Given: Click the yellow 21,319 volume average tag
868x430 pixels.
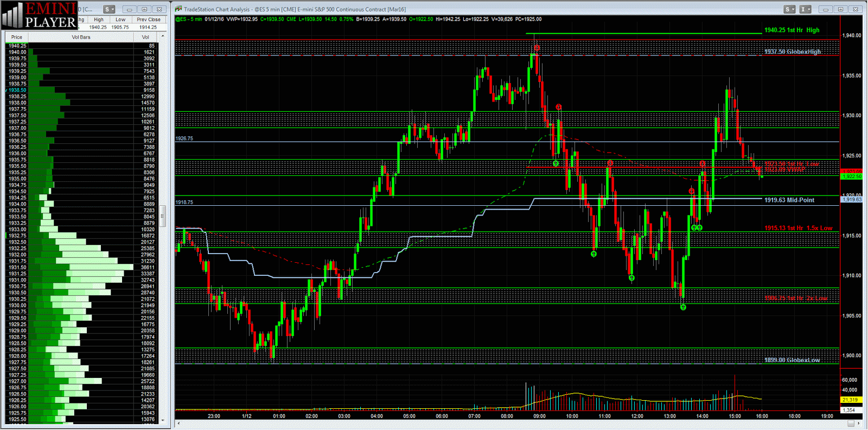Looking at the screenshot, I should tap(851, 400).
